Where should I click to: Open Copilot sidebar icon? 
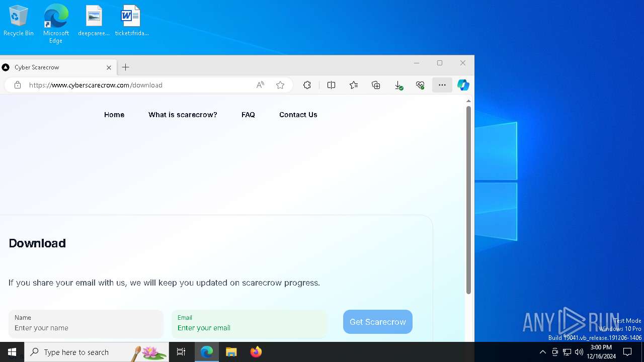tap(463, 85)
